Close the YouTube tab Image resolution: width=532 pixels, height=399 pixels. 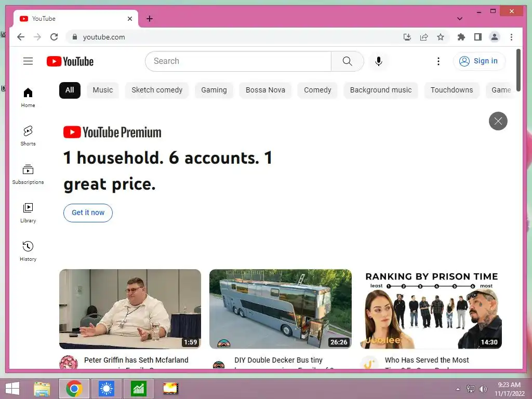coord(129,19)
